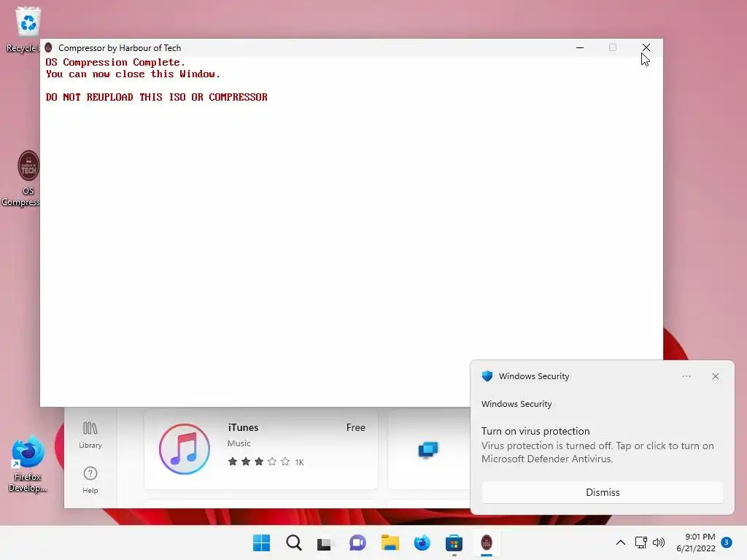The height and width of the screenshot is (560, 747).
Task: Open the blue remote-desktop app card in Store
Action: 428,449
